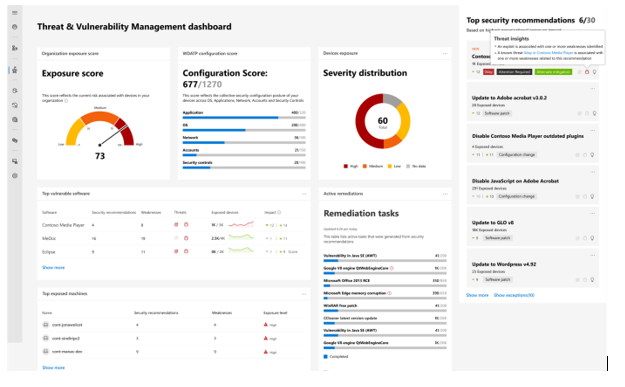
Task: Open ellipsis menu on Disable JavaScript on Adobe Acrobat card
Action: [x=593, y=172]
